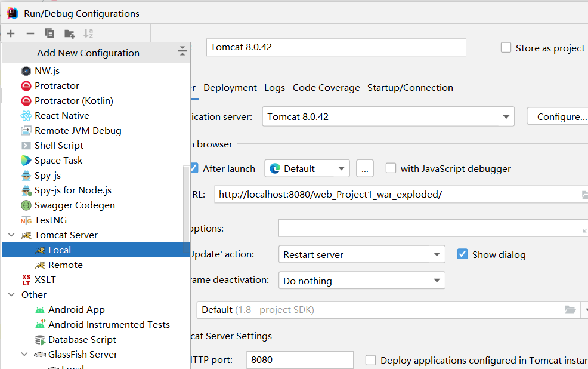Switch to the Startup/Connection tab
The image size is (588, 369).
(x=410, y=88)
